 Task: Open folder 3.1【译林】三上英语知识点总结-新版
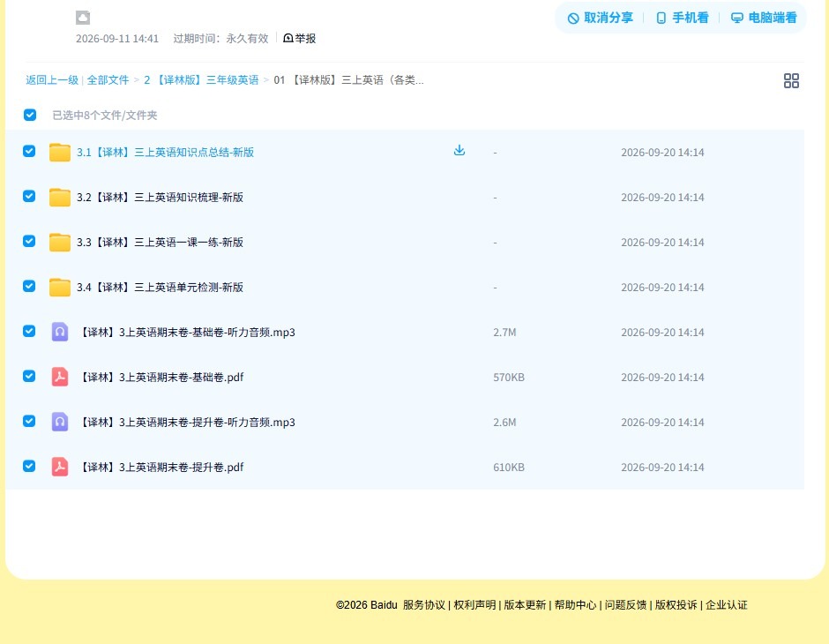(165, 153)
